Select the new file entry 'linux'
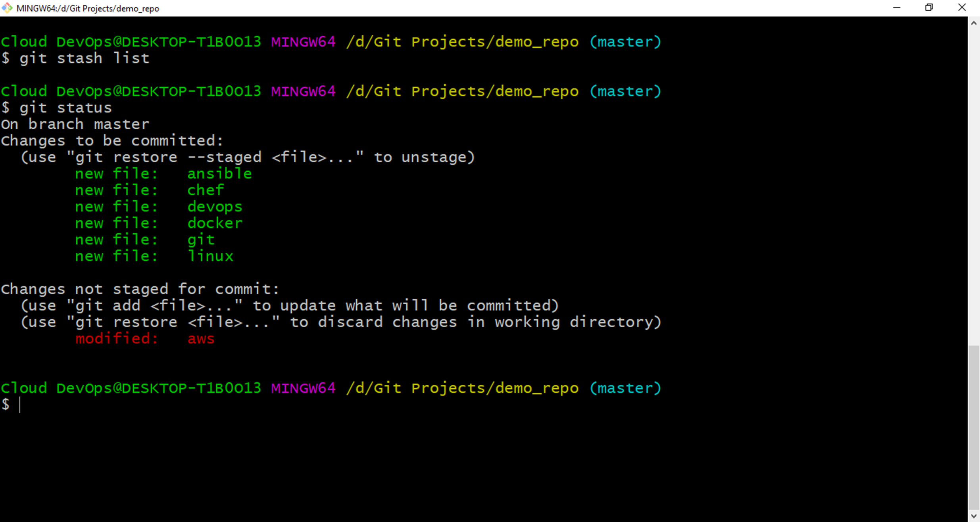Image resolution: width=980 pixels, height=522 pixels. tap(210, 256)
